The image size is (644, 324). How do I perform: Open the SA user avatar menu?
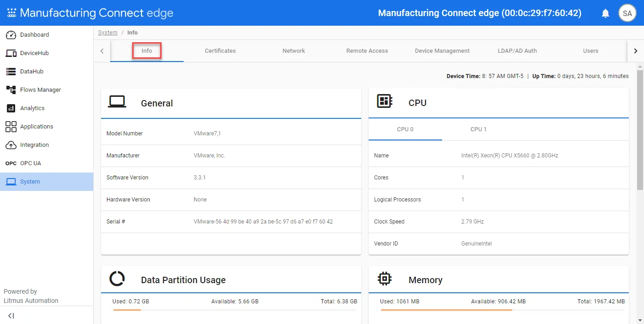pos(627,13)
